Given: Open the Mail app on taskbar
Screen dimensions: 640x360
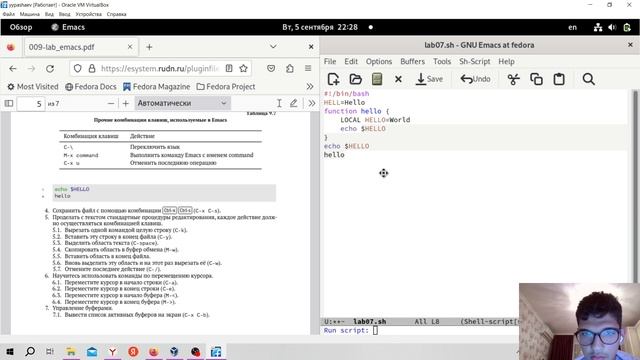Looking at the screenshot, I should (x=92, y=351).
